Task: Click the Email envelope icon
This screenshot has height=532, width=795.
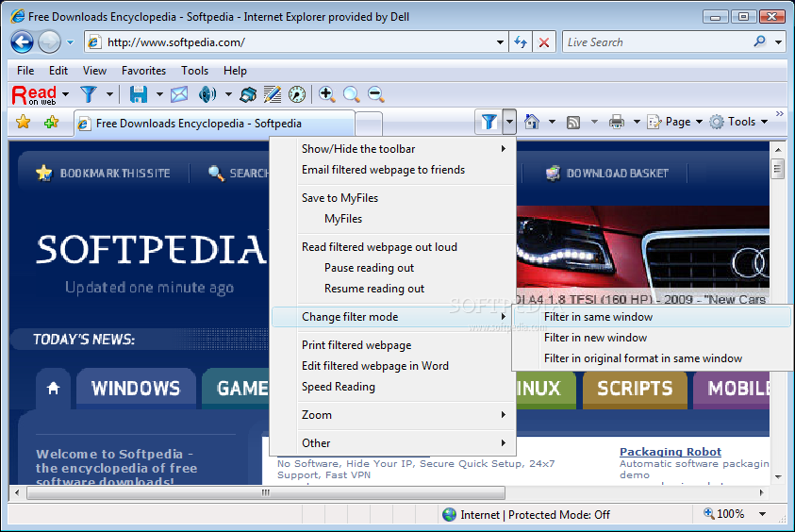Action: coord(179,94)
